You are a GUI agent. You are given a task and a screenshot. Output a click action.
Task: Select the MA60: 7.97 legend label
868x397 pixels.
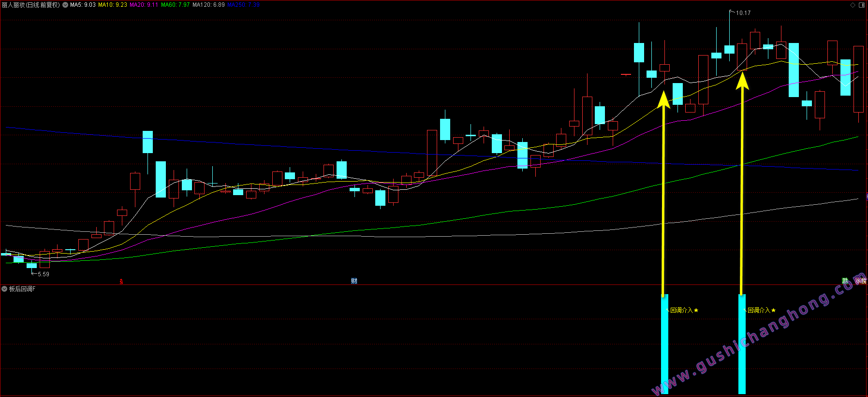pyautogui.click(x=175, y=5)
